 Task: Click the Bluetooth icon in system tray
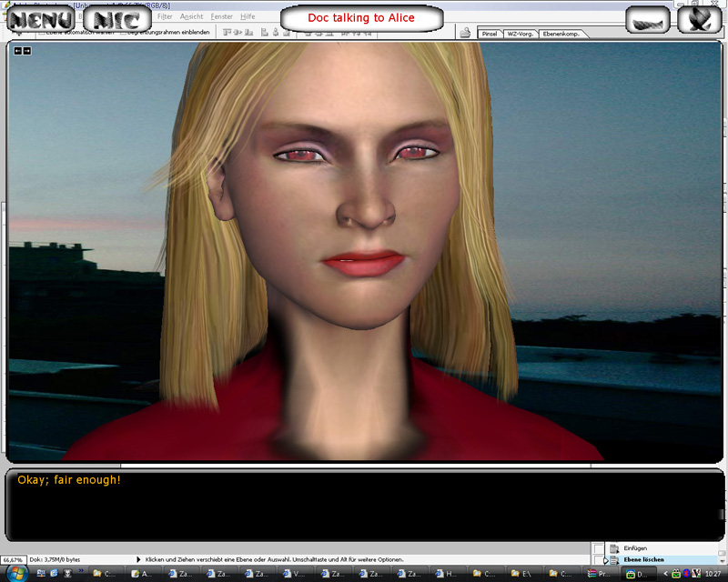(x=686, y=574)
